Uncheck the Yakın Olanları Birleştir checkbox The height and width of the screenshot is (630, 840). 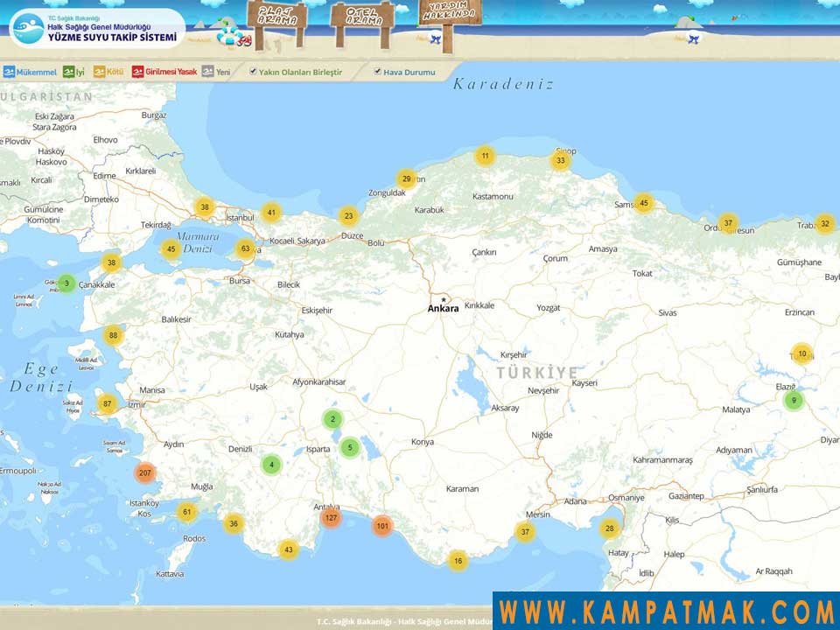(x=254, y=71)
